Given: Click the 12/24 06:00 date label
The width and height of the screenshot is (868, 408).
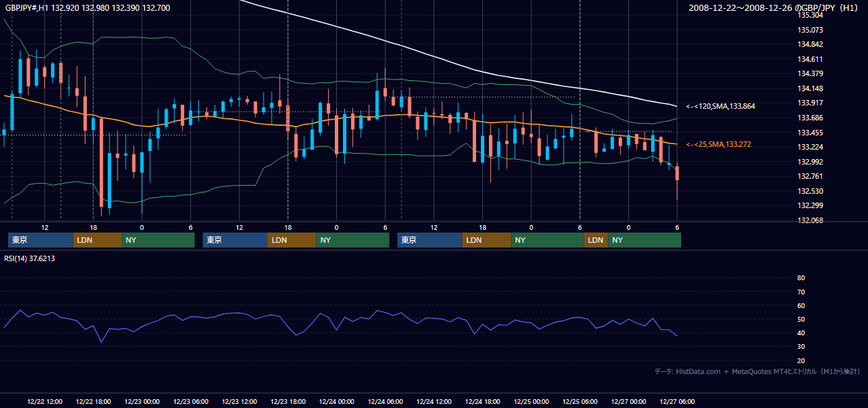Looking at the screenshot, I should [385, 402].
